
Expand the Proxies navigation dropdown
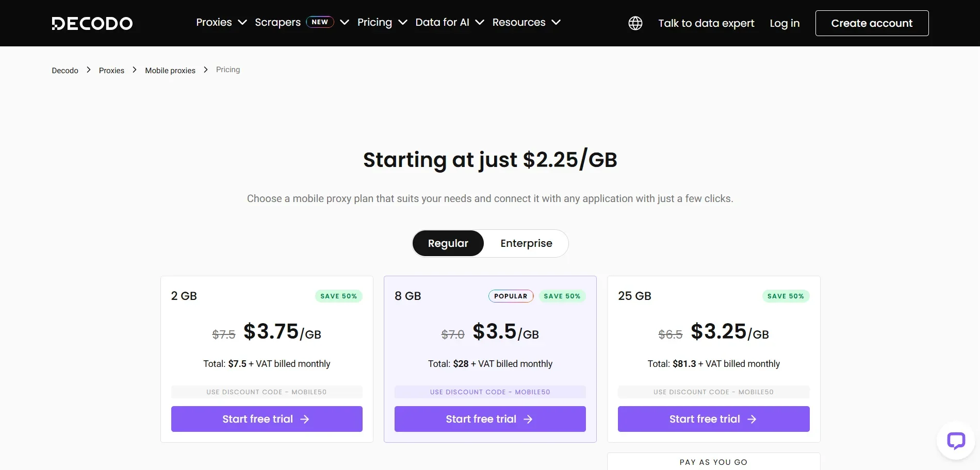pyautogui.click(x=221, y=22)
